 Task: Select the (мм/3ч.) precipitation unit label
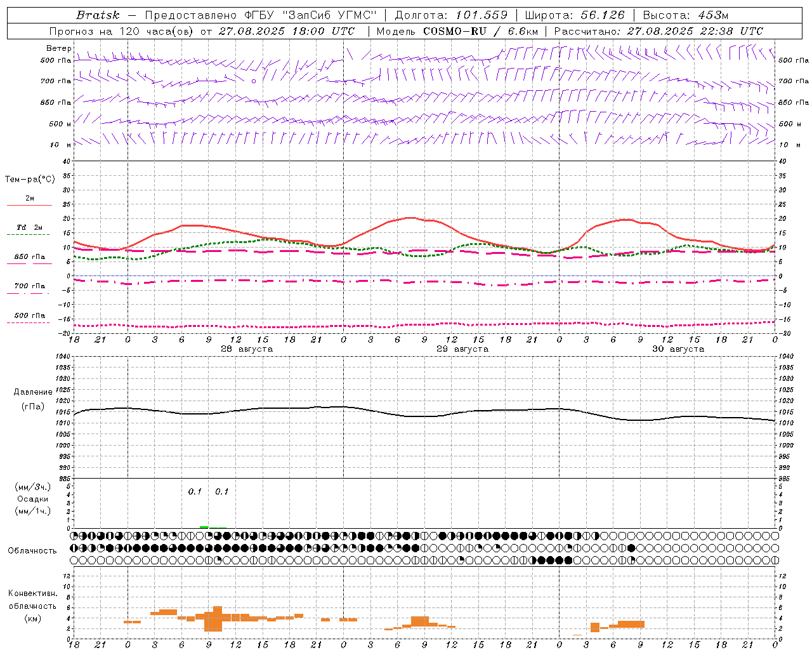click(x=32, y=487)
